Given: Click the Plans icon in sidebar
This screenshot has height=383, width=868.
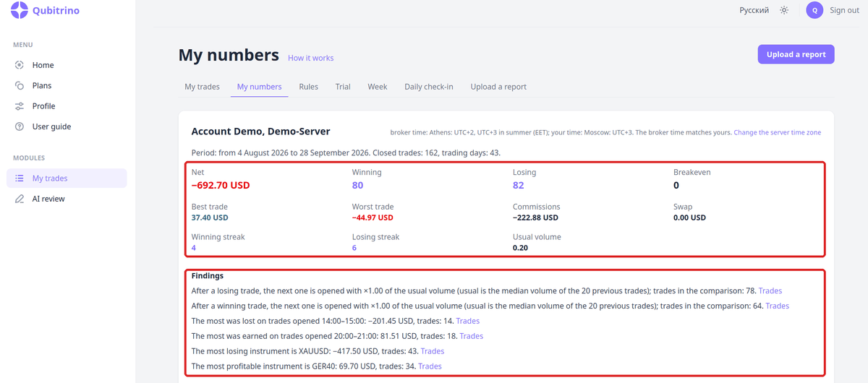Looking at the screenshot, I should 20,85.
